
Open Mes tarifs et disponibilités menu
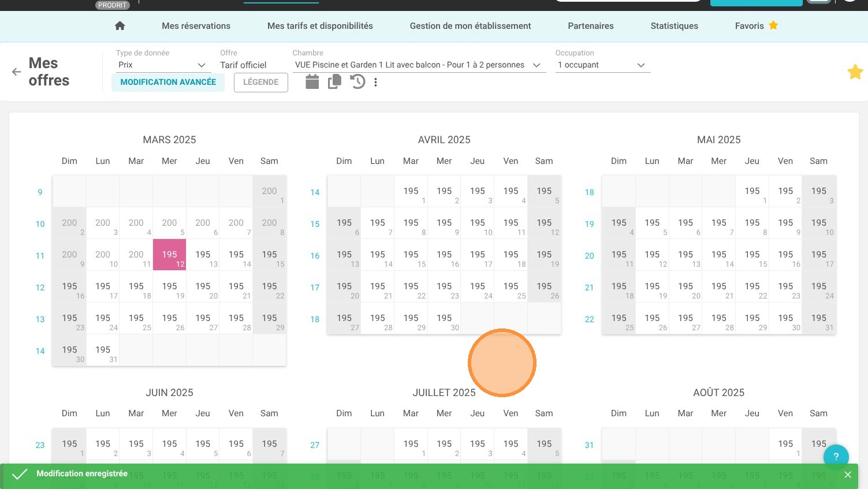pyautogui.click(x=320, y=26)
